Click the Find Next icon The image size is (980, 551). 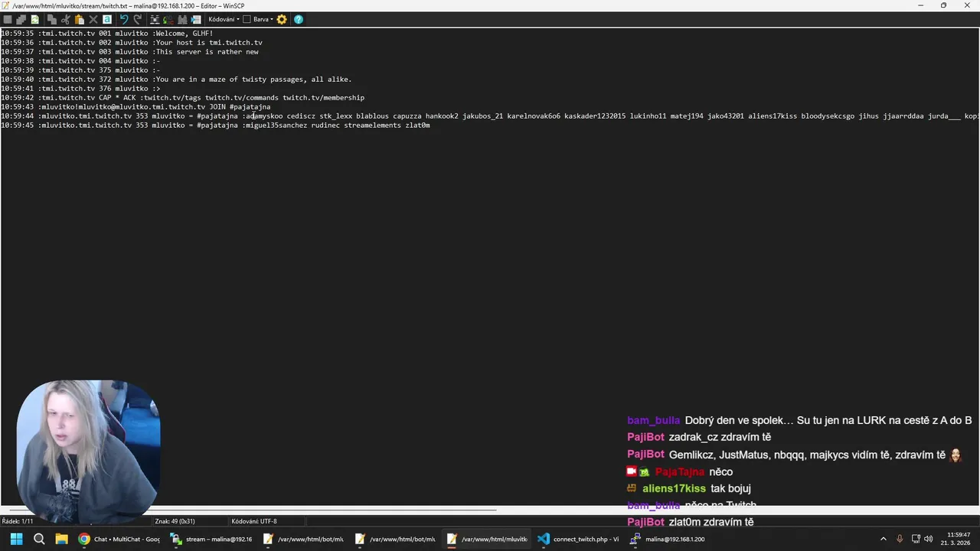tap(182, 19)
